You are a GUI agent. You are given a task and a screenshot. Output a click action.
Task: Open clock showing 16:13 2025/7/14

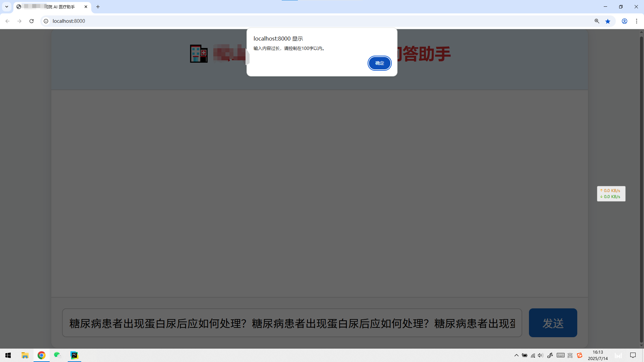tap(598, 355)
